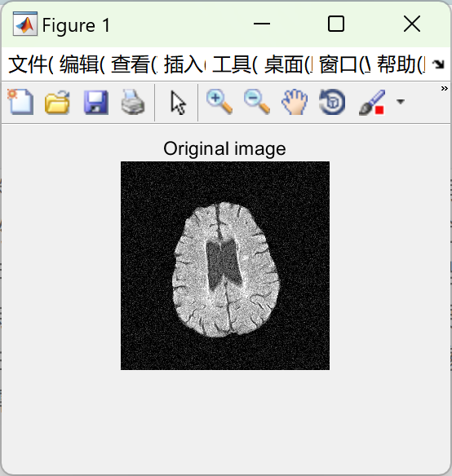This screenshot has height=476, width=452.
Task: Print the figure with the printer icon
Action: click(133, 102)
